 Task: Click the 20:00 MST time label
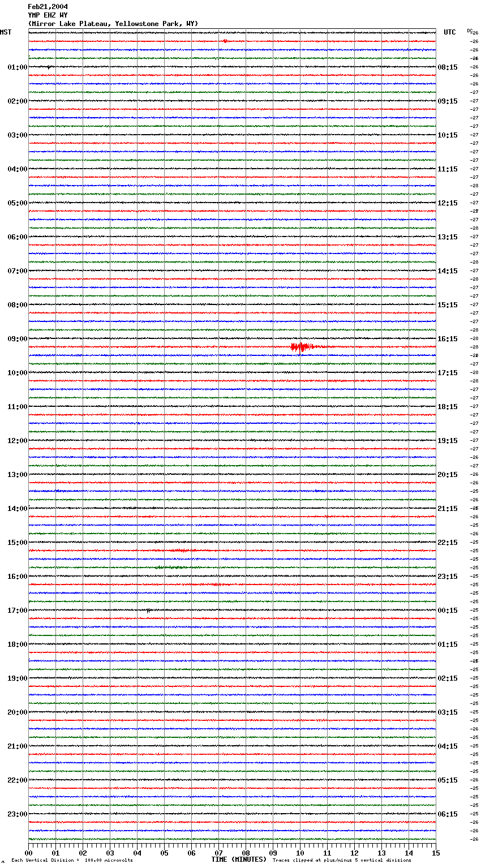(x=18, y=712)
